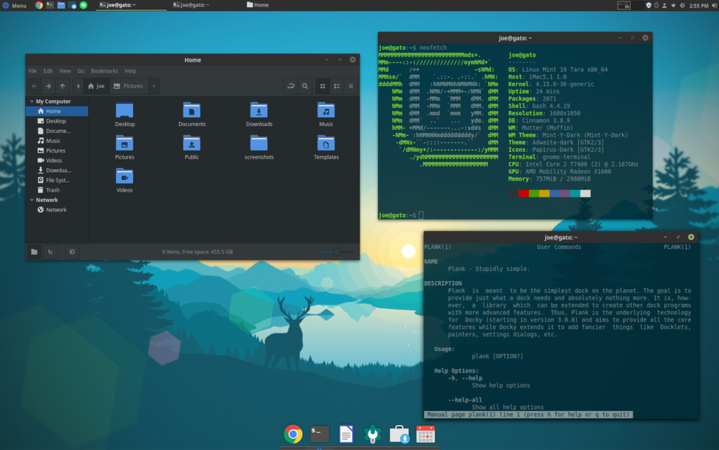Adjust the zoom slider in file manager status bar
The image size is (719, 450).
pos(336,252)
